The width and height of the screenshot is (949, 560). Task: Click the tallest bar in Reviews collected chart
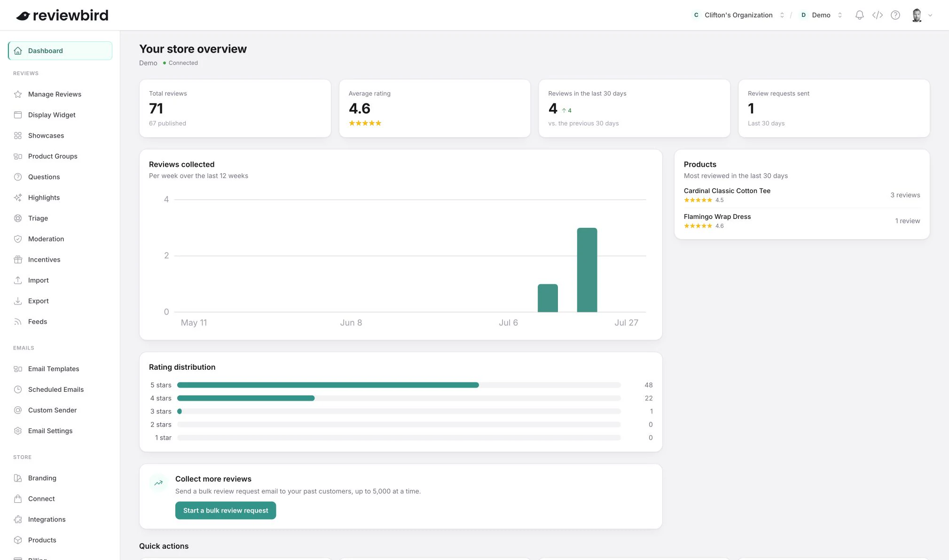pyautogui.click(x=587, y=270)
